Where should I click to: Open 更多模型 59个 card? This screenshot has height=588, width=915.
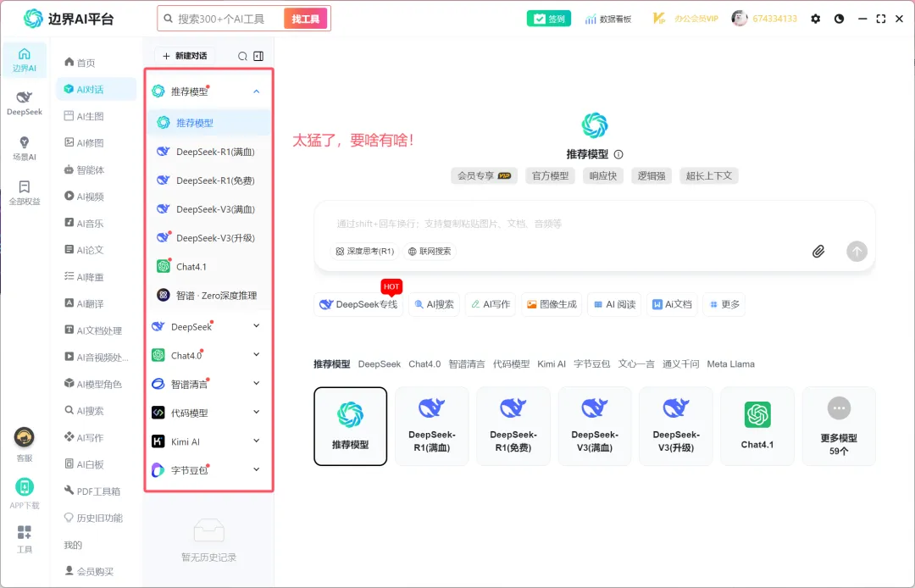839,426
